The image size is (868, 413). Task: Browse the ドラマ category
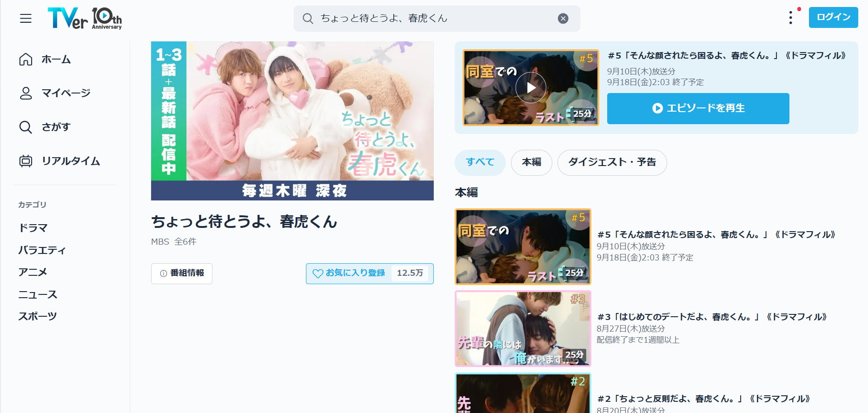pos(33,228)
